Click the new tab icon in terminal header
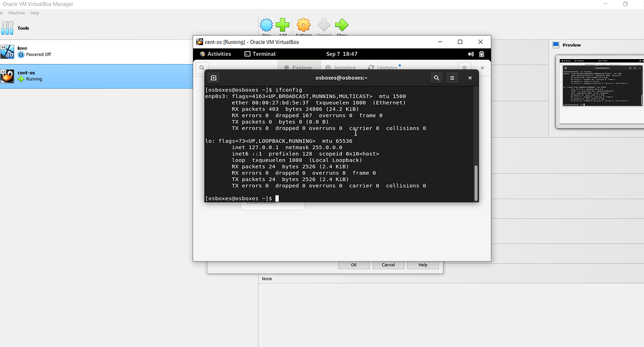This screenshot has width=644, height=347. [x=214, y=77]
